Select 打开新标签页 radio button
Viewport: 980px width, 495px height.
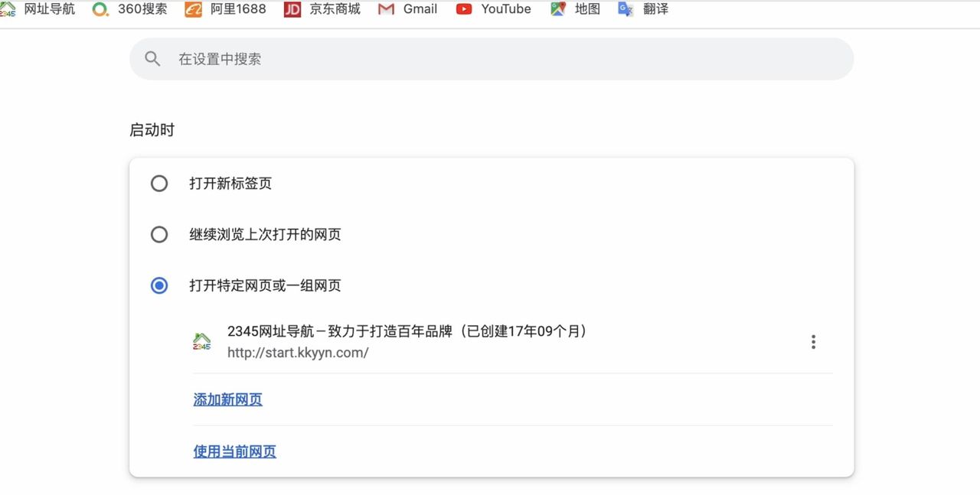pyautogui.click(x=158, y=183)
